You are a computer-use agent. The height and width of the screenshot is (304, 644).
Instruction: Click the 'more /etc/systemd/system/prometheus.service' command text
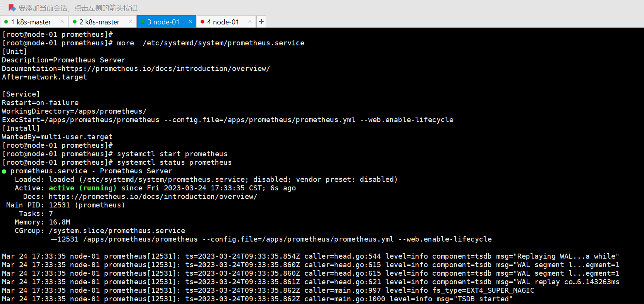[x=211, y=43]
